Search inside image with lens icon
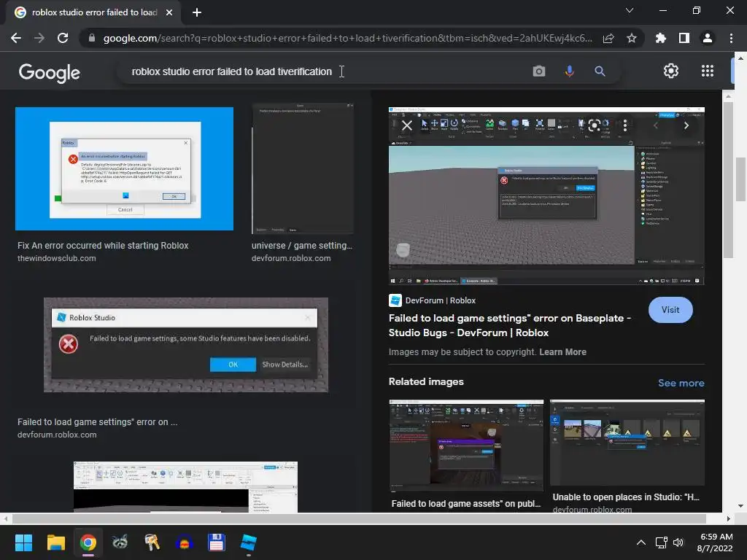The width and height of the screenshot is (747, 560). coord(594,125)
